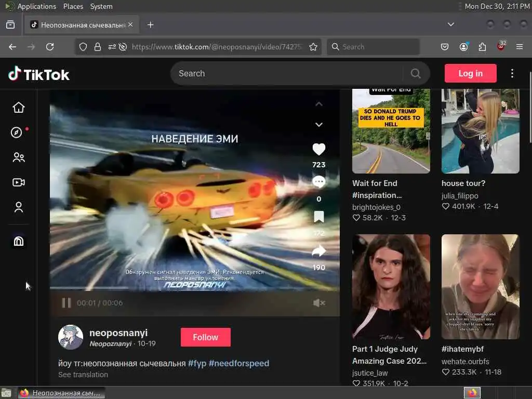The width and height of the screenshot is (532, 399).
Task: Open the LIVE video camera icon
Action: [x=19, y=182]
